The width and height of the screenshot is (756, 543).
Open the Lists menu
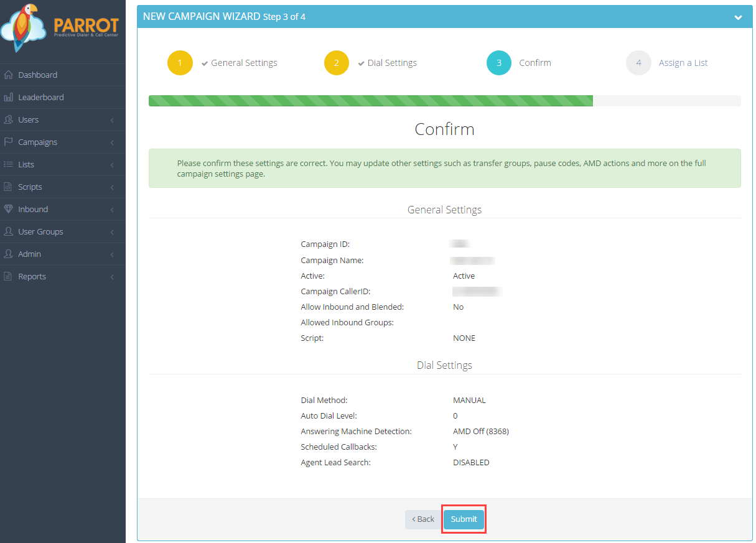tap(63, 164)
